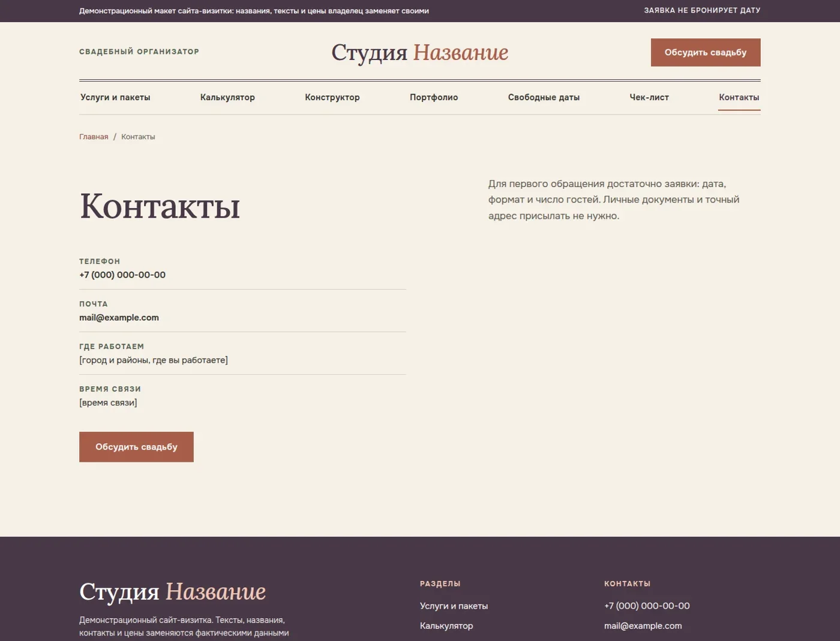Go to the "Чек-лист" nav item
Screen dimensions: 840x641
(649, 97)
